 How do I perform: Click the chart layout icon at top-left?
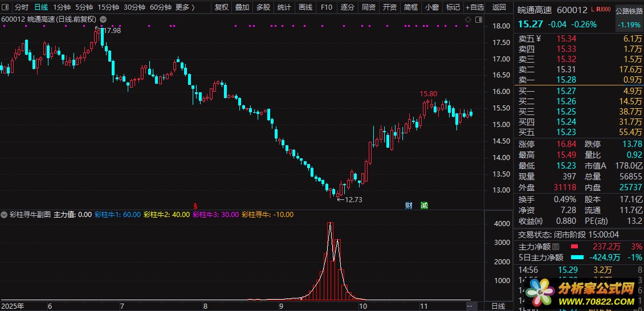[6, 7]
